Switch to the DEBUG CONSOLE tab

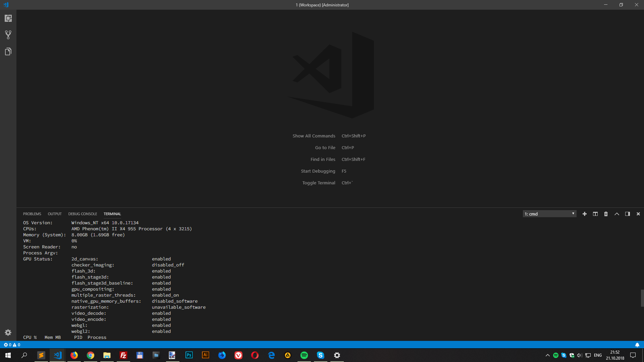click(83, 214)
